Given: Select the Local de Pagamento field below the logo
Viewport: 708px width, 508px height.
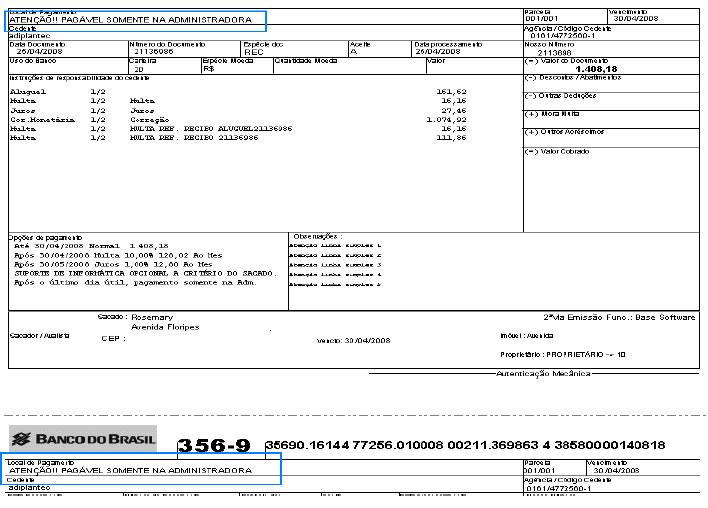Looking at the screenshot, I should point(144,468).
